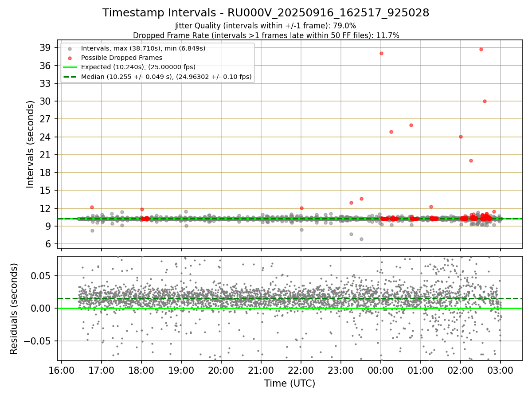532x399 pixels.
Task: Click the '17:00' time tick label
Action: coord(102,370)
